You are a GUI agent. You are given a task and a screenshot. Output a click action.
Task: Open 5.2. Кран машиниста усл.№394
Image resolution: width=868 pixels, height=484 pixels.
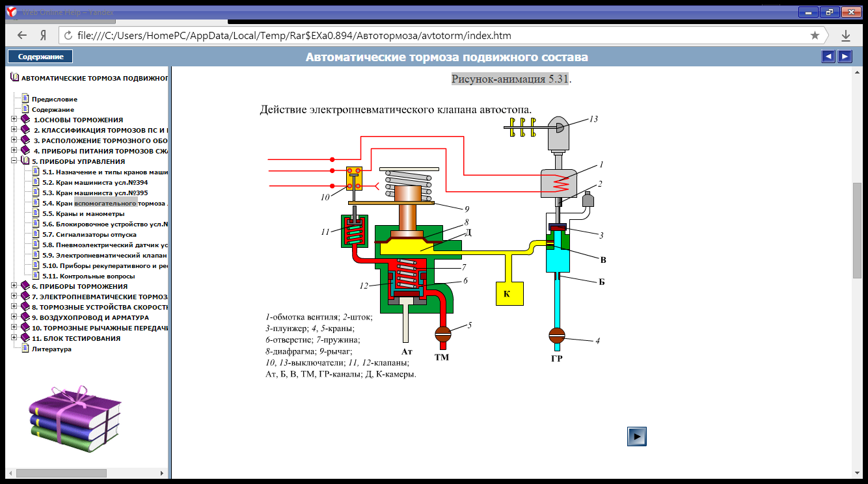tap(95, 183)
